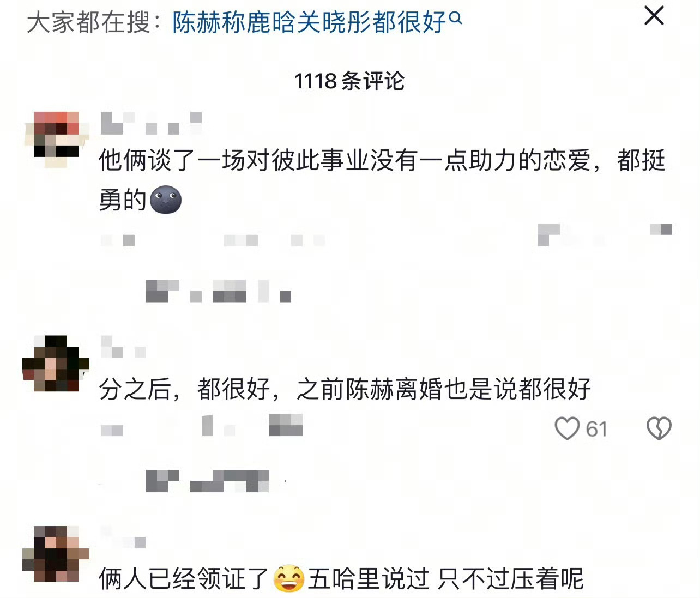The image size is (700, 598).
Task: Expand the blurred replies row under the first comment
Action: point(218,291)
